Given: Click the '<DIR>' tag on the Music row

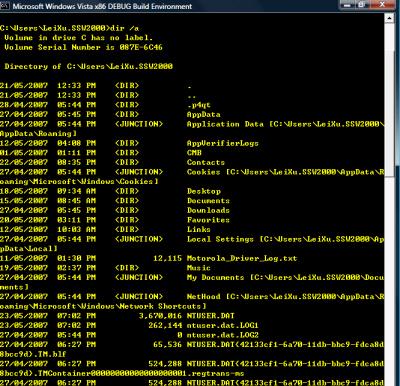Looking at the screenshot, I should [127, 268].
